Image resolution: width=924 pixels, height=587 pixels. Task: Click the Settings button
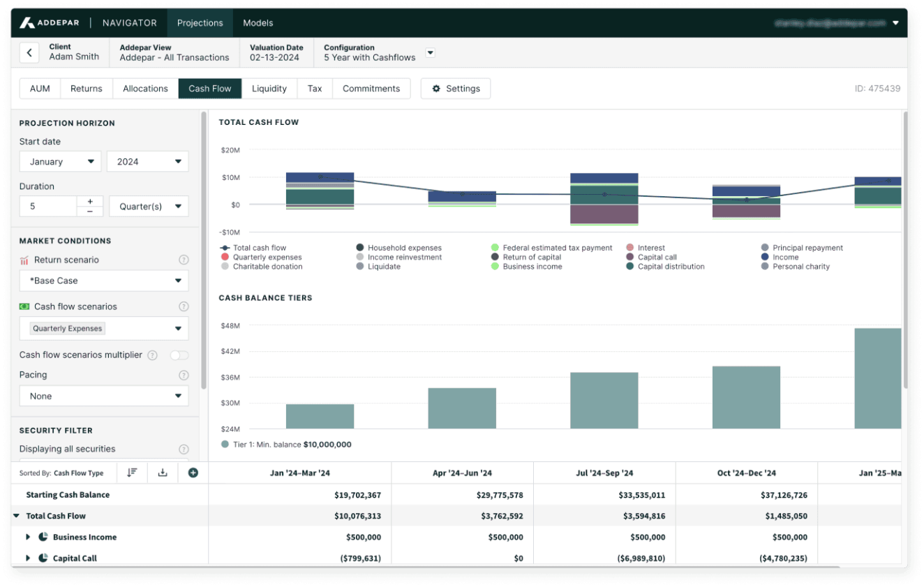[x=456, y=89]
